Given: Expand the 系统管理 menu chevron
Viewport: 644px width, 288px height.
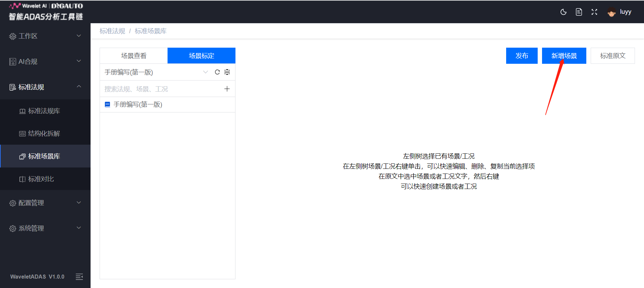Looking at the screenshot, I should tap(79, 228).
